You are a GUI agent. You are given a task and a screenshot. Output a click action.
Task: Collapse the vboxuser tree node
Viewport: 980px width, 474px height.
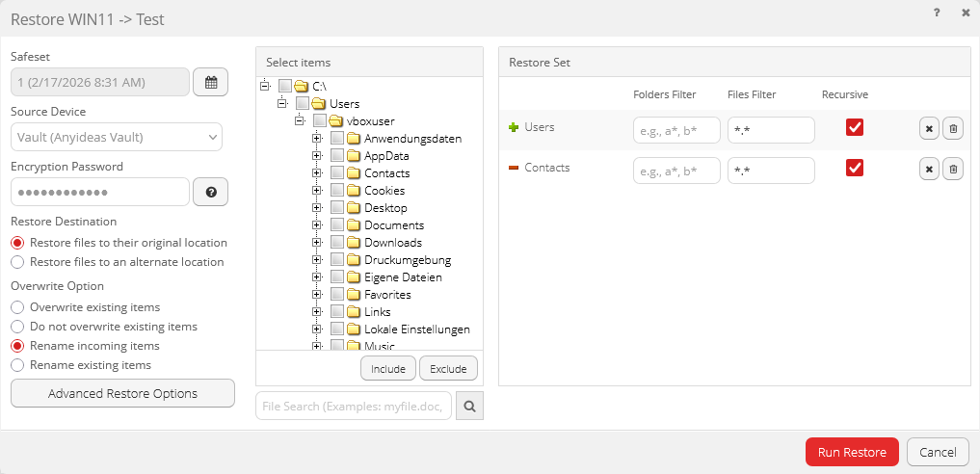tap(300, 121)
